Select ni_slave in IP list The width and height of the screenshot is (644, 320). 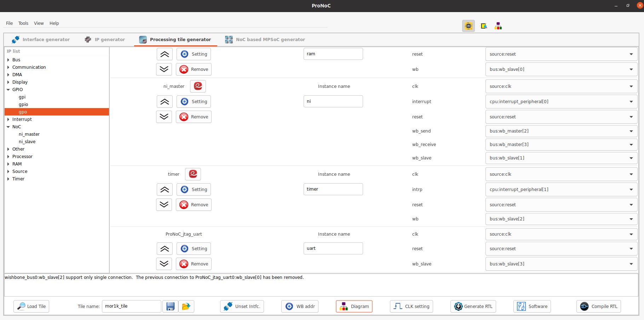[27, 142]
